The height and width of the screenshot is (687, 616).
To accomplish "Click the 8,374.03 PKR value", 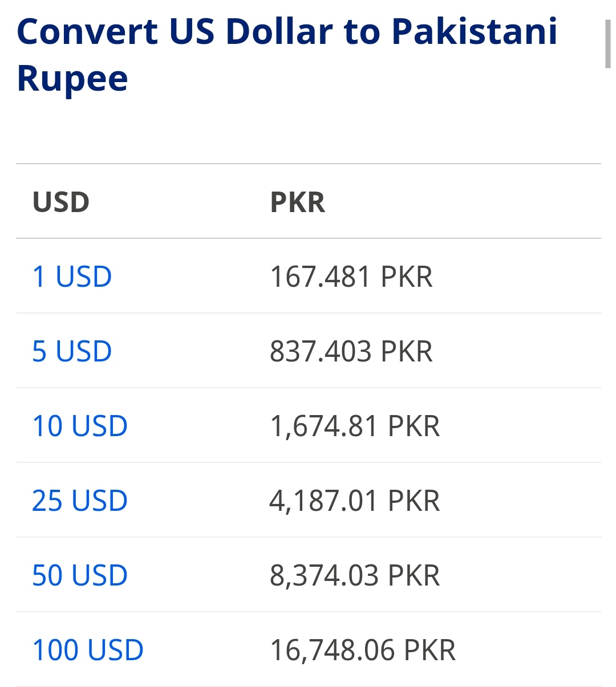I will click(355, 576).
